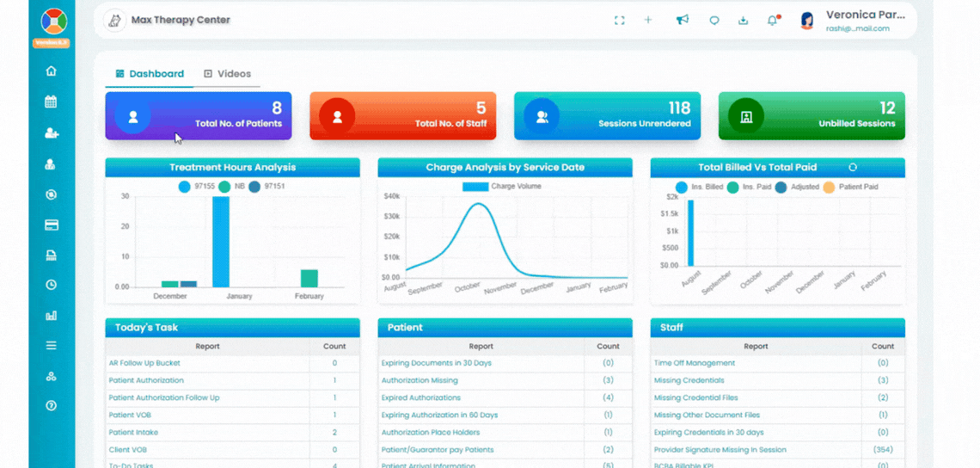980x468 pixels.
Task: Open Provider Signature Missing In Session report
Action: tap(720, 449)
